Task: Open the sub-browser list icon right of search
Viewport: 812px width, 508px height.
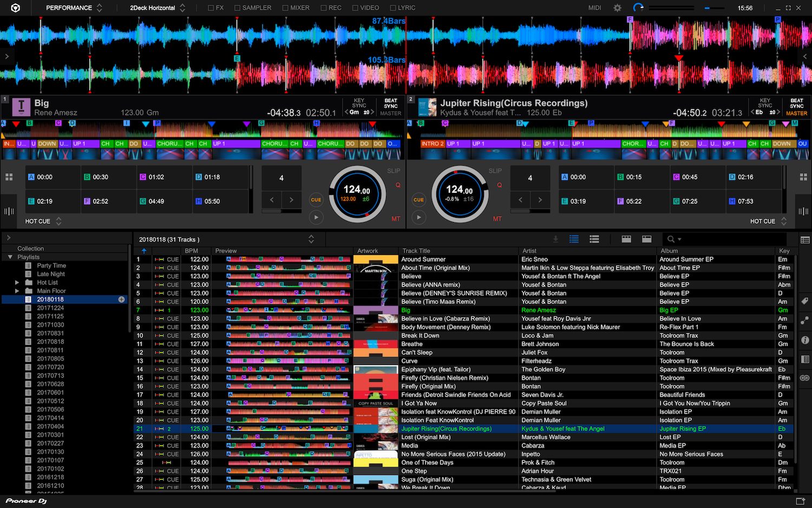Action: click(x=805, y=240)
